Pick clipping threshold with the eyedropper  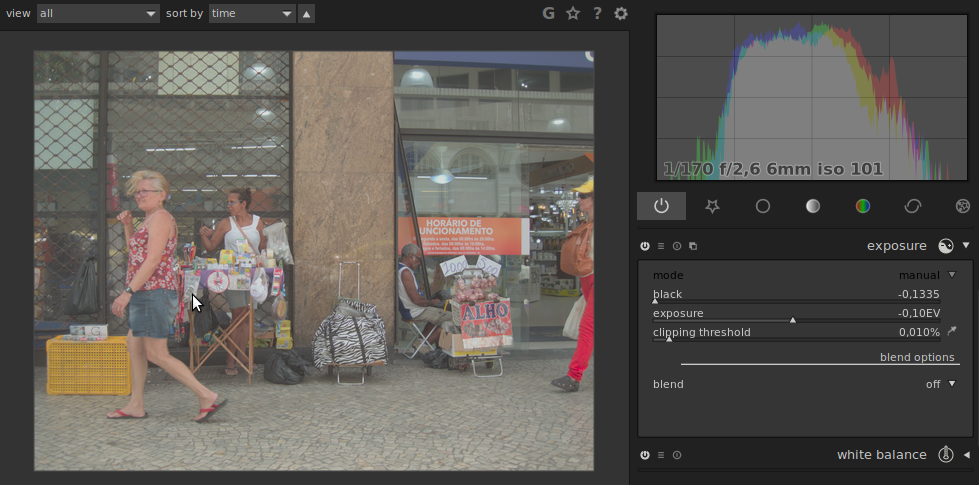pos(952,331)
